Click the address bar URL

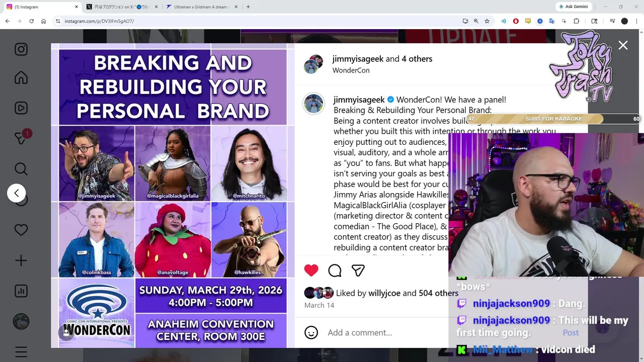point(99,21)
